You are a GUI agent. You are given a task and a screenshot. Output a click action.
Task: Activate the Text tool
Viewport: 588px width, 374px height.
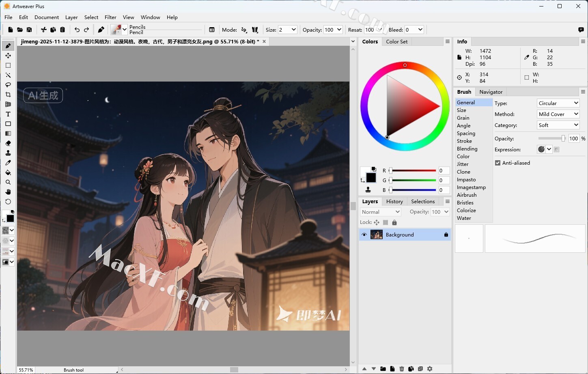click(x=8, y=114)
